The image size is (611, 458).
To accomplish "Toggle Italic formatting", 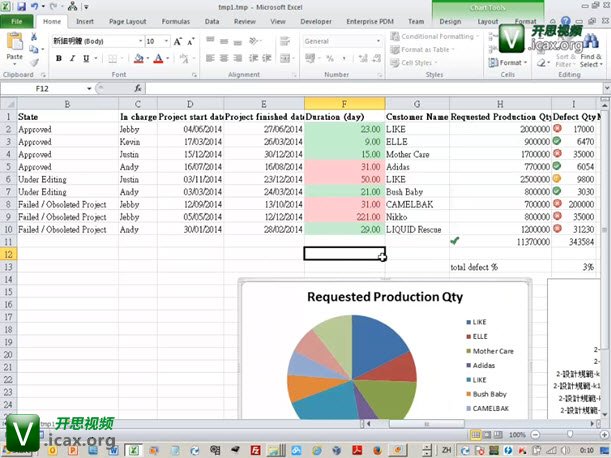I will 72,58.
